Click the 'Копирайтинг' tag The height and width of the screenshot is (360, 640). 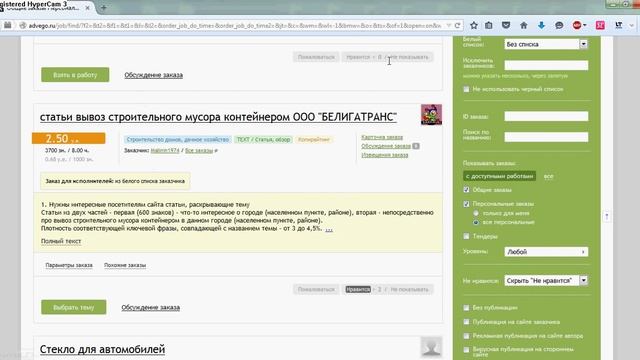[x=313, y=140]
